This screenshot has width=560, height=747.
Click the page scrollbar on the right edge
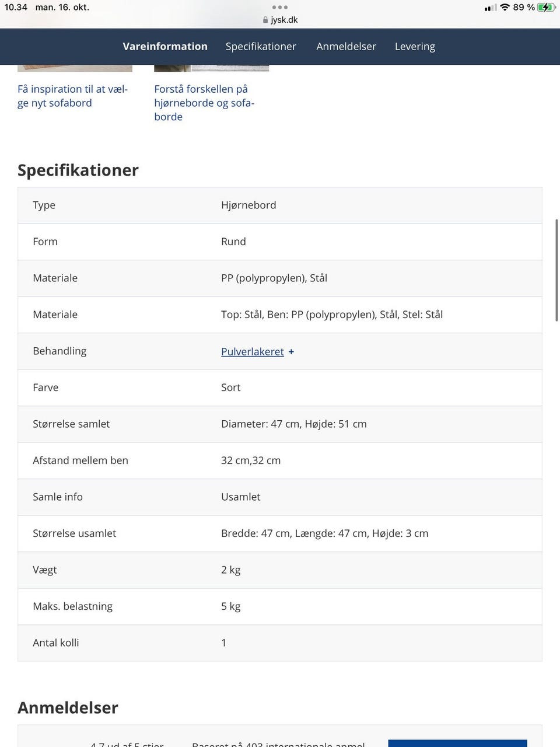[x=557, y=270]
